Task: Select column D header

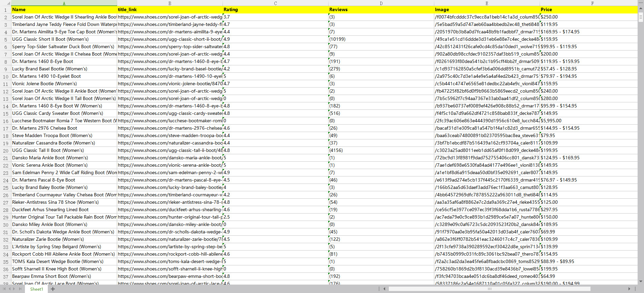Action: (381, 3)
